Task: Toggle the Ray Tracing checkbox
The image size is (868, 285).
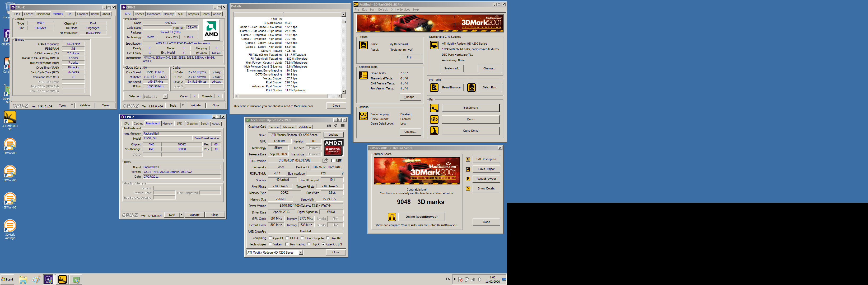Action: (x=287, y=244)
